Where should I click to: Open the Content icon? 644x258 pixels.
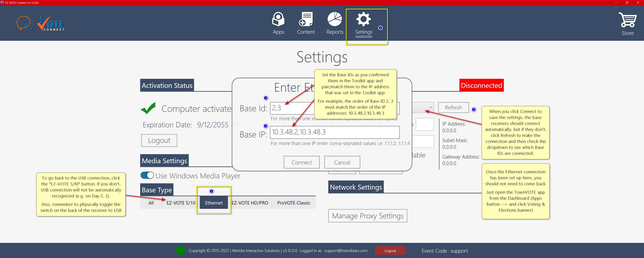[306, 19]
